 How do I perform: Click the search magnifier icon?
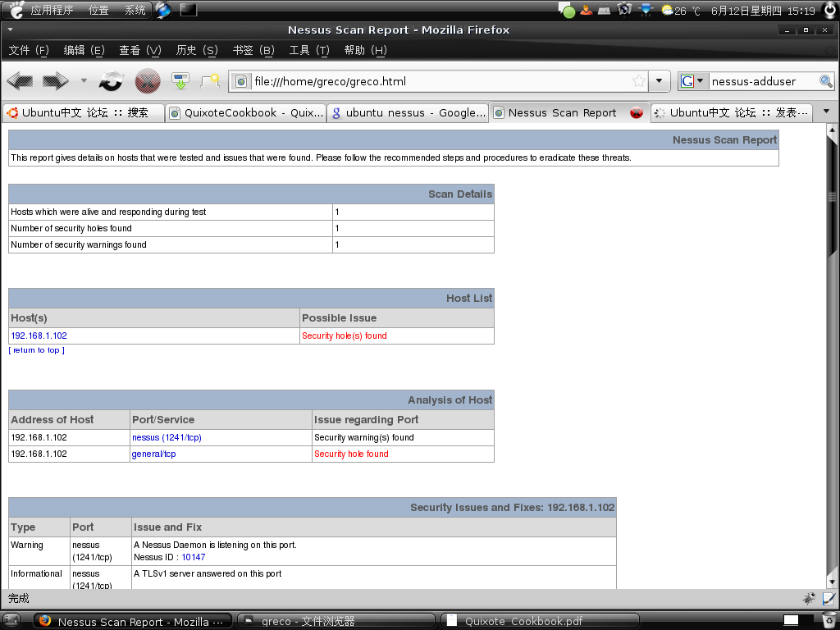click(x=825, y=81)
